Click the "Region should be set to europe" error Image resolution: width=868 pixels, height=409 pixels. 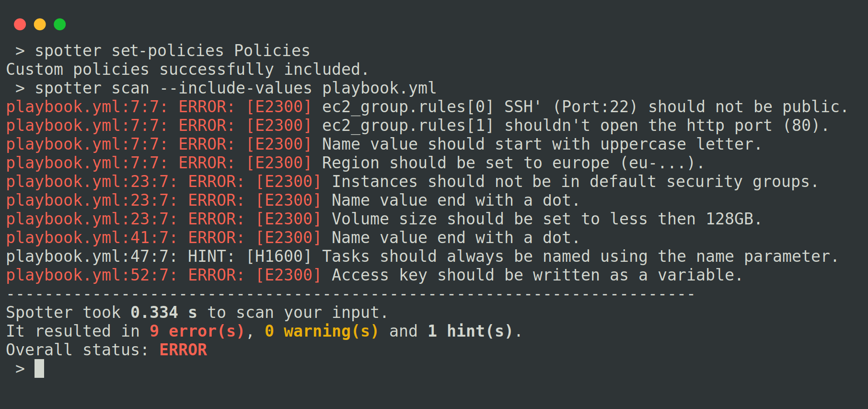[x=513, y=163]
